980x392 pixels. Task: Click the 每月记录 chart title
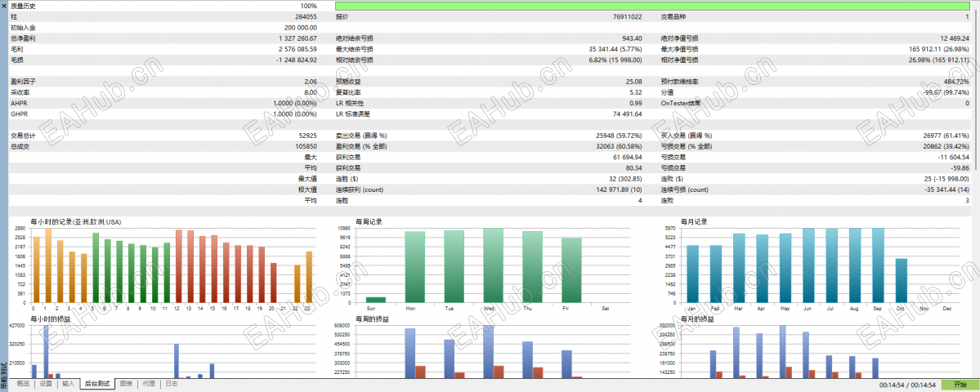click(x=694, y=221)
